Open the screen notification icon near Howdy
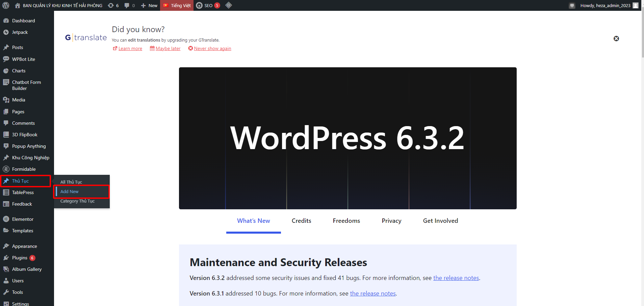Screen dimensions: 644x306 click(572, 5)
